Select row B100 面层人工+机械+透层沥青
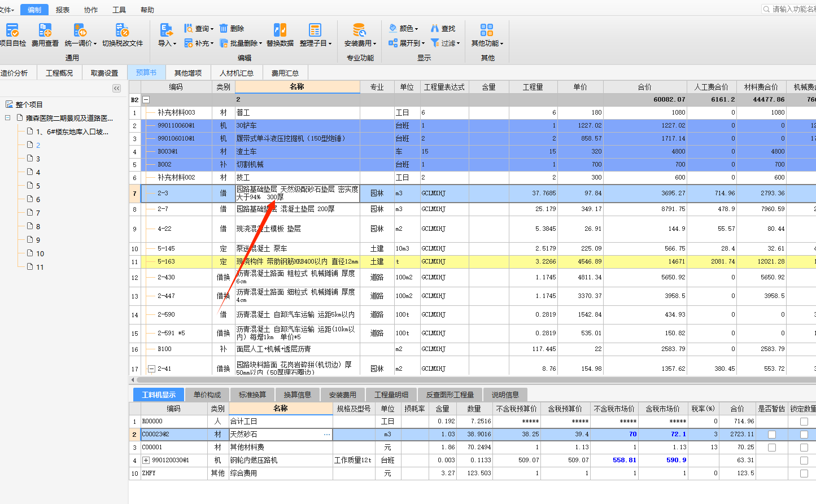Screen dimensions: 816x504 point(472,349)
